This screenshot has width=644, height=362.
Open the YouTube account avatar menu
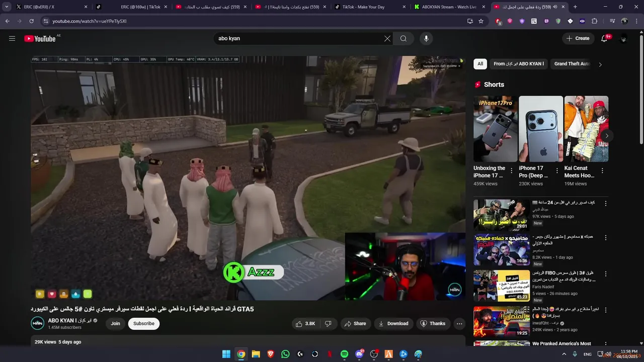point(624,38)
